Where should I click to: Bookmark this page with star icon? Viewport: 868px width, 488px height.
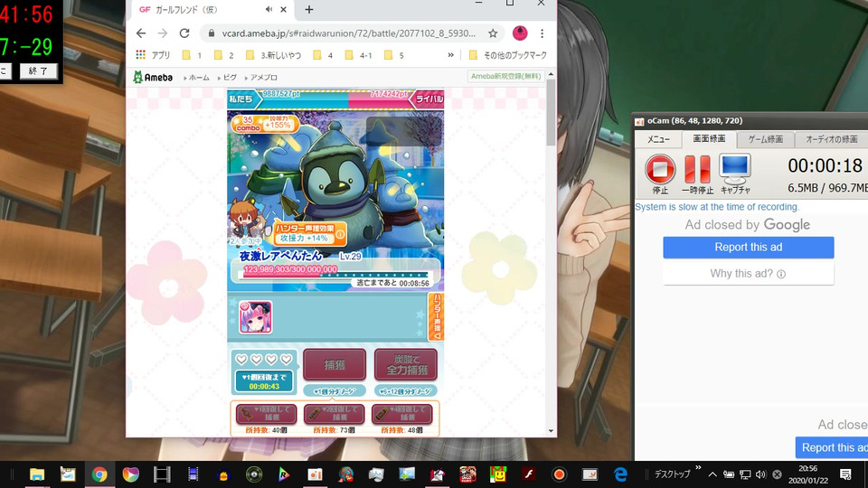pos(493,33)
